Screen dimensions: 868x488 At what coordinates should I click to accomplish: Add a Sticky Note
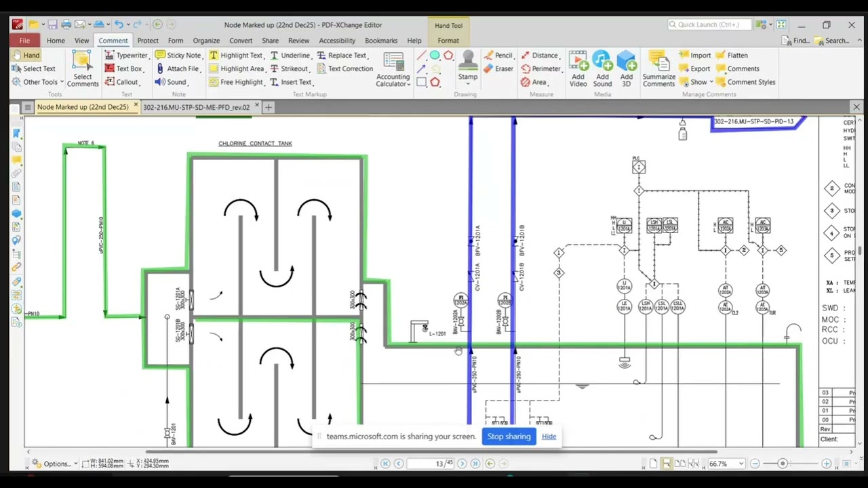pos(178,56)
